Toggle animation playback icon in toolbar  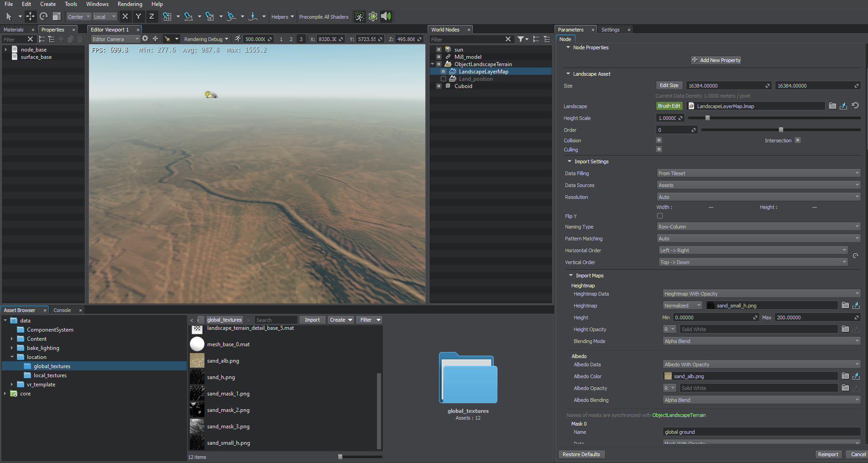360,16
